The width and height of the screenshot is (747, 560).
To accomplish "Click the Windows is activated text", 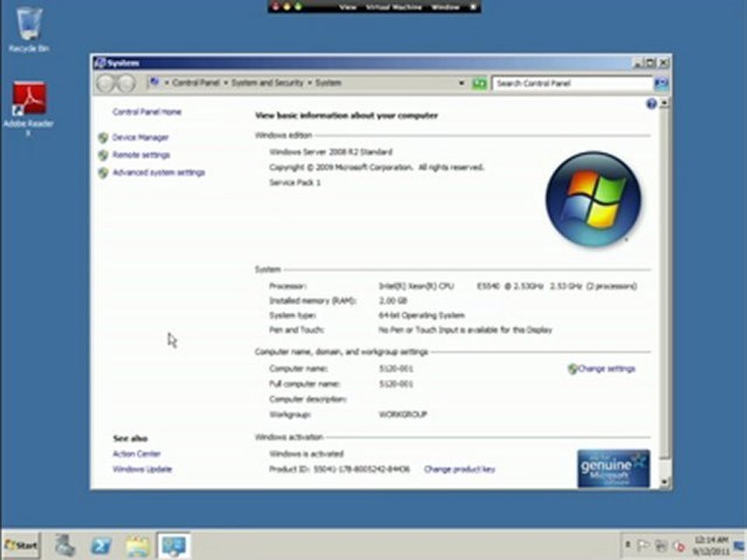I will pyautogui.click(x=307, y=453).
